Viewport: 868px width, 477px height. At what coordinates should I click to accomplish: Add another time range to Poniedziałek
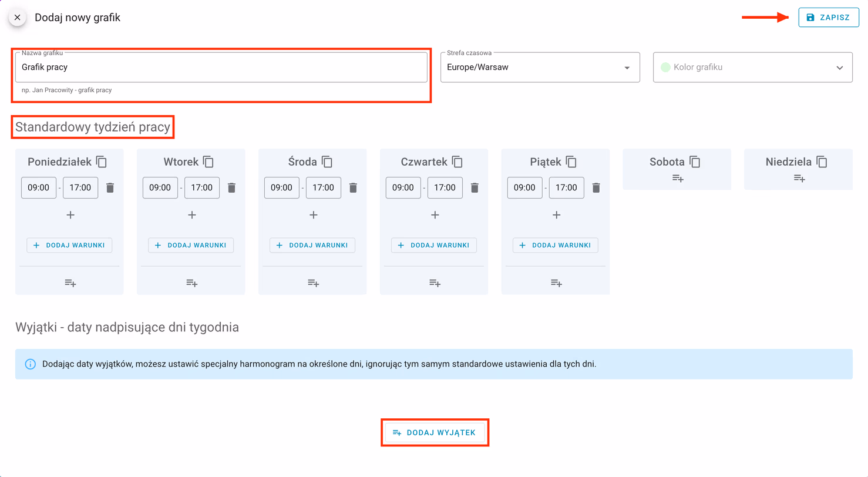click(70, 215)
